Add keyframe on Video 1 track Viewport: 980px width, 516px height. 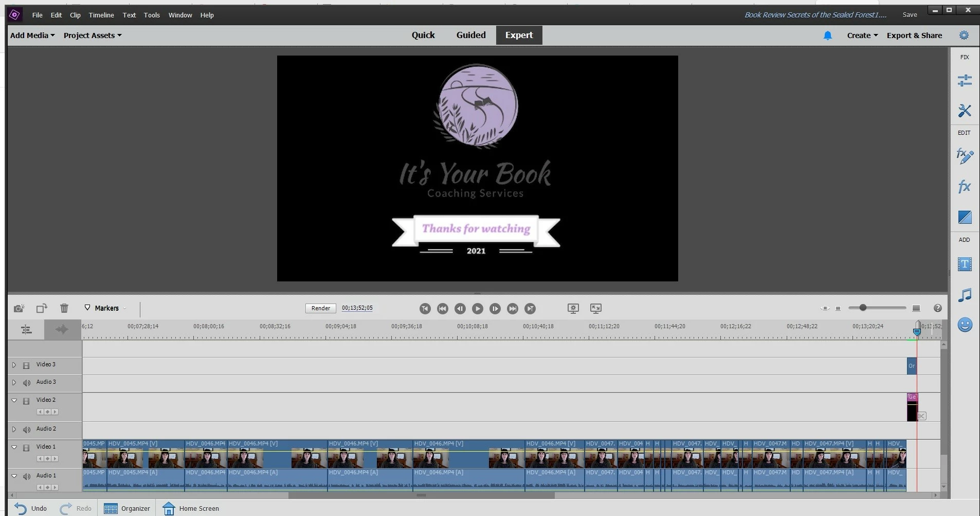point(47,459)
